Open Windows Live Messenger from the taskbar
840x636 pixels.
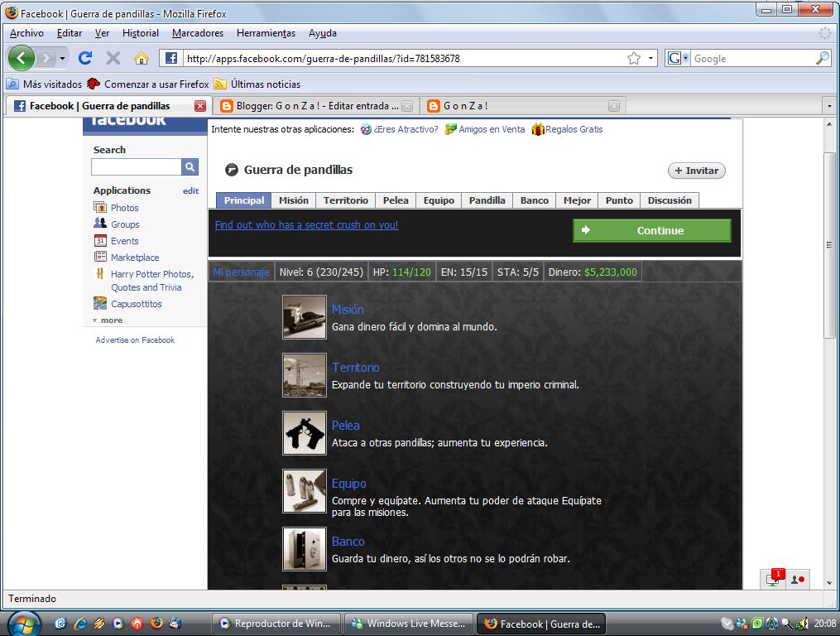(408, 624)
